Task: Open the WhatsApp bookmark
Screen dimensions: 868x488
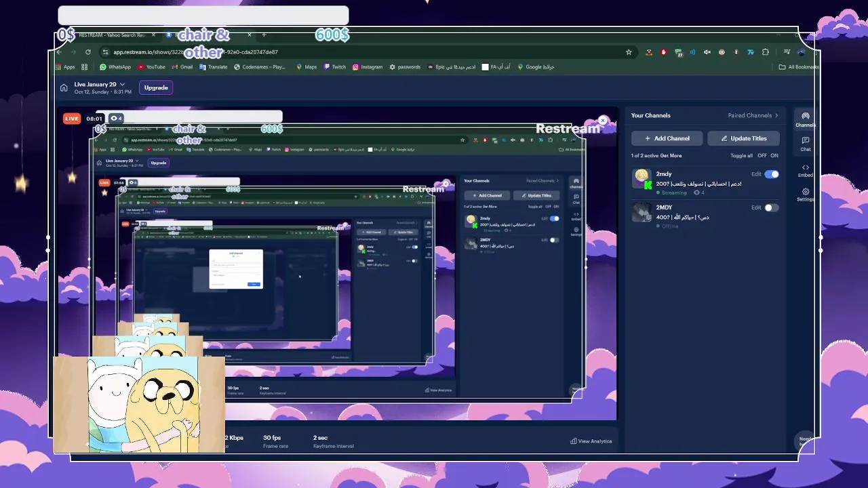Action: click(115, 67)
